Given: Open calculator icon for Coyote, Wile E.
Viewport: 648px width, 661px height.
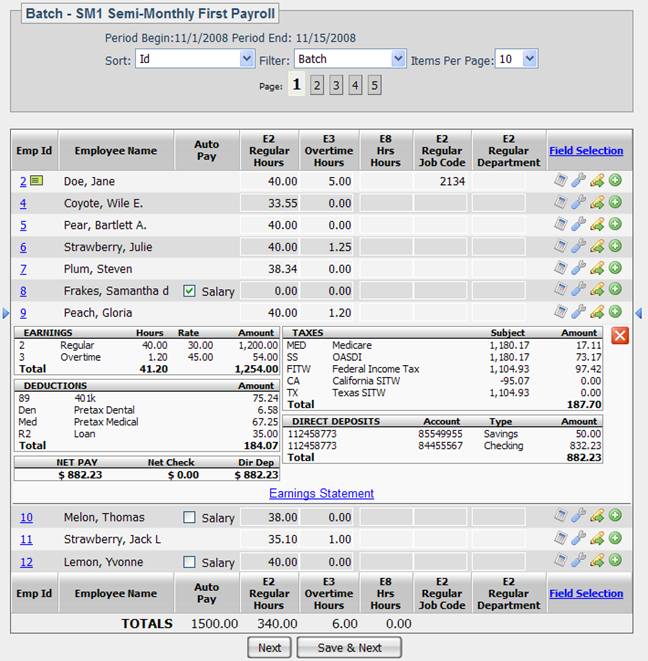Looking at the screenshot, I should 560,202.
